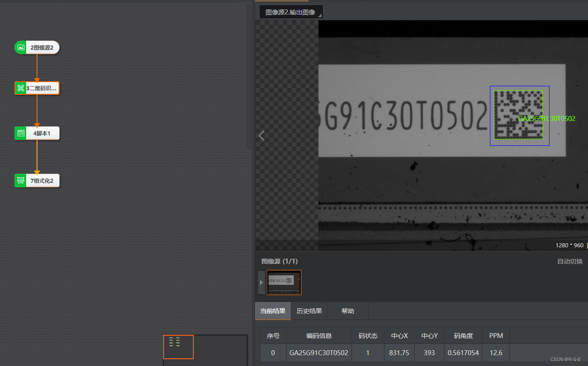
Task: Click the 中心Y column header
Action: click(430, 336)
